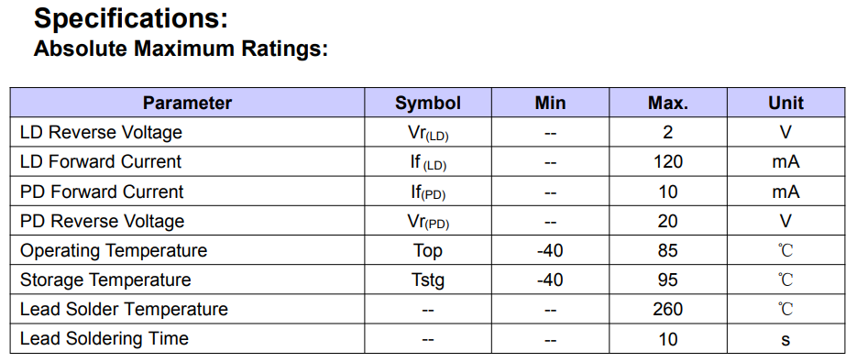Select the Lead Solder Temperature label
This screenshot has width=868, height=362.
point(124,309)
